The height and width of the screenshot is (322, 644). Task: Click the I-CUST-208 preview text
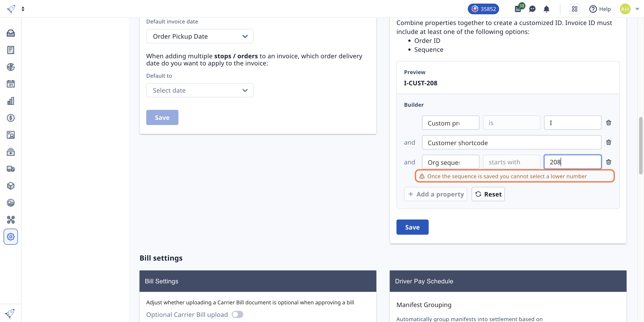[x=420, y=83]
